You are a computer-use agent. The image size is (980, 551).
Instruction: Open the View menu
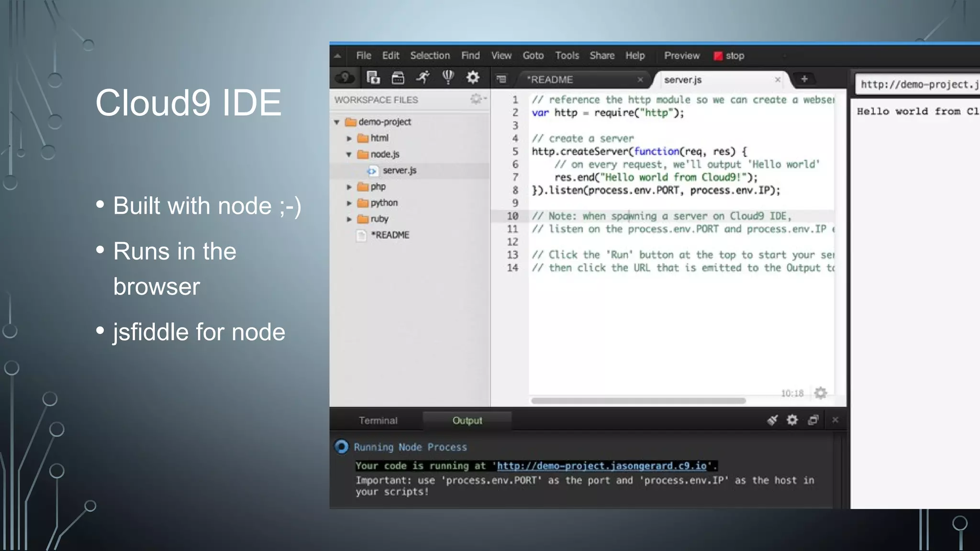[501, 55]
